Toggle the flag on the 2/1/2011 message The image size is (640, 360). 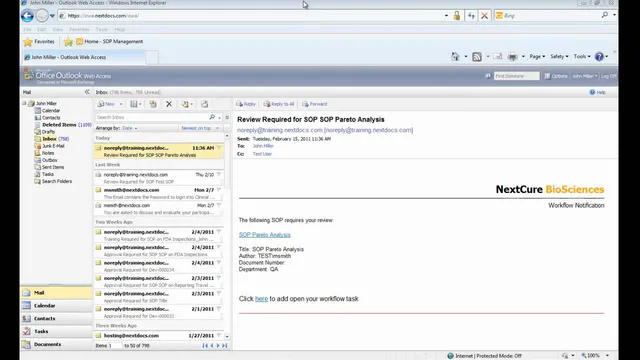[219, 309]
